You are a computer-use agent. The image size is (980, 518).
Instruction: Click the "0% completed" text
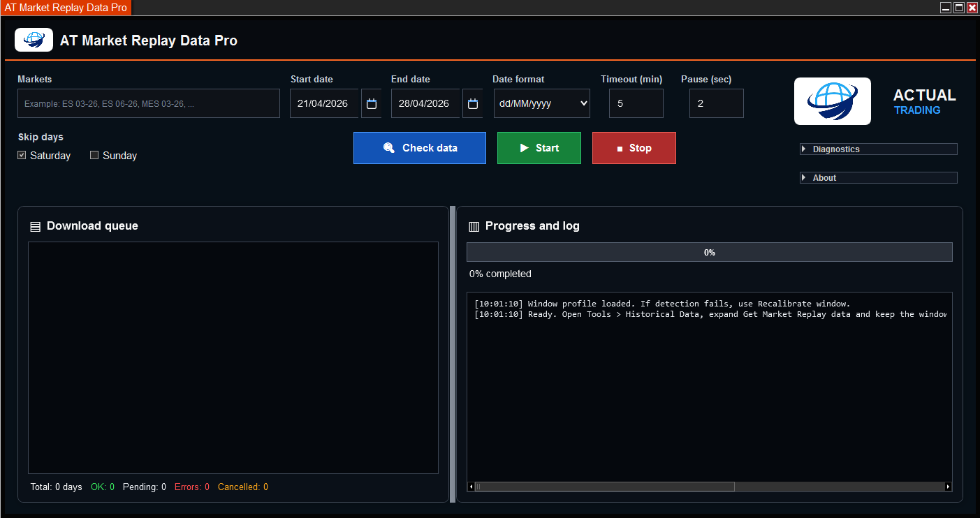(x=500, y=274)
